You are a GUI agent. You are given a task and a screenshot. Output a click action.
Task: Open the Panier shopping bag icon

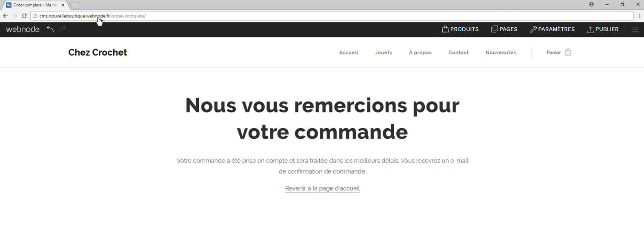tap(568, 52)
